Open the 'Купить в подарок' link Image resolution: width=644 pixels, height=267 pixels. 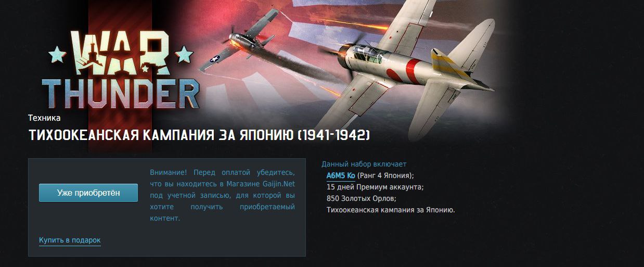[x=70, y=240]
